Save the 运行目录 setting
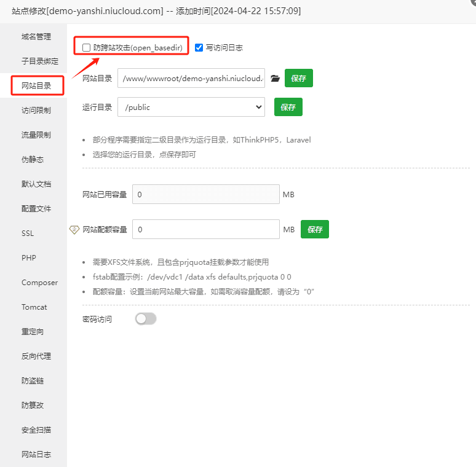Image resolution: width=476 pixels, height=467 pixels. (288, 107)
